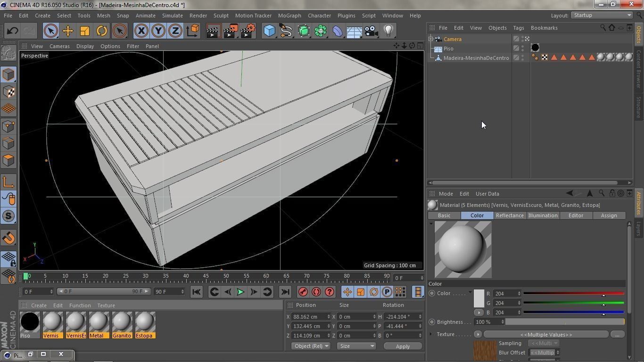The image size is (644, 362).
Task: Open viewport Cameras menu
Action: pyautogui.click(x=59, y=46)
